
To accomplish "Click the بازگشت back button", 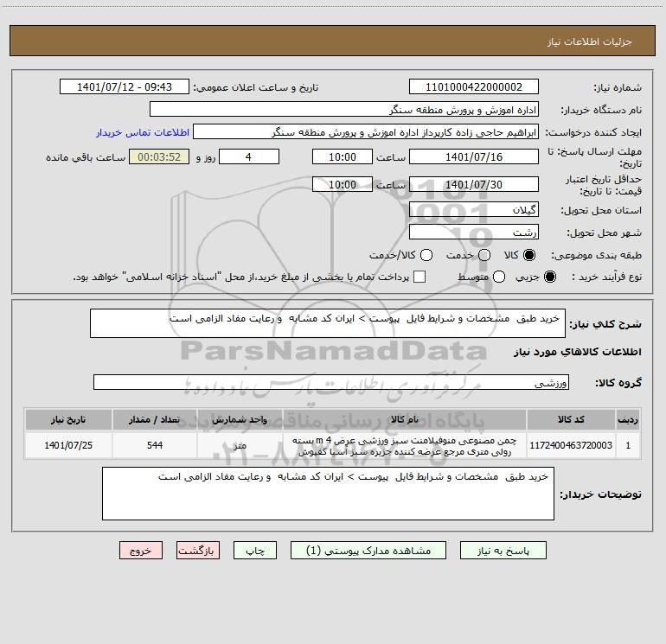I will point(198,551).
